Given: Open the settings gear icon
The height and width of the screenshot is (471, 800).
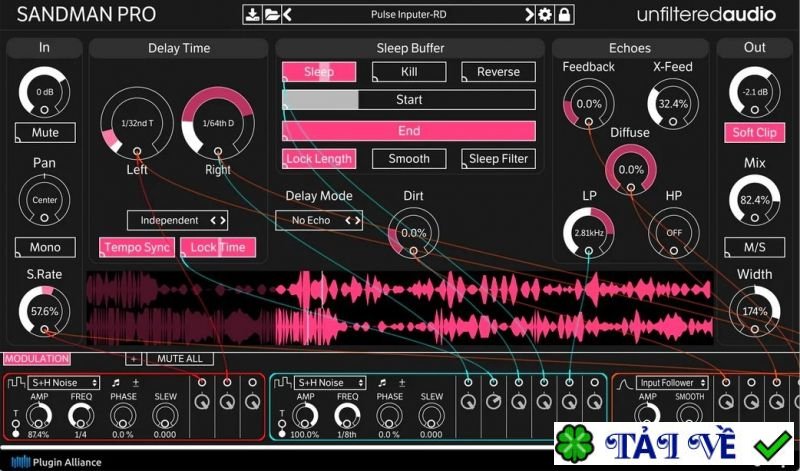Looking at the screenshot, I should pyautogui.click(x=545, y=14).
